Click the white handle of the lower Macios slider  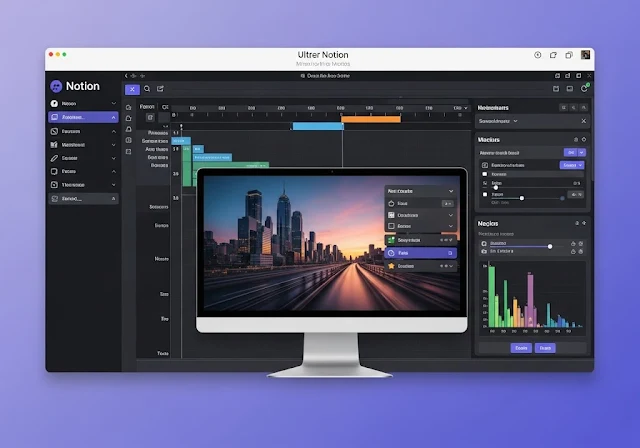click(522, 198)
